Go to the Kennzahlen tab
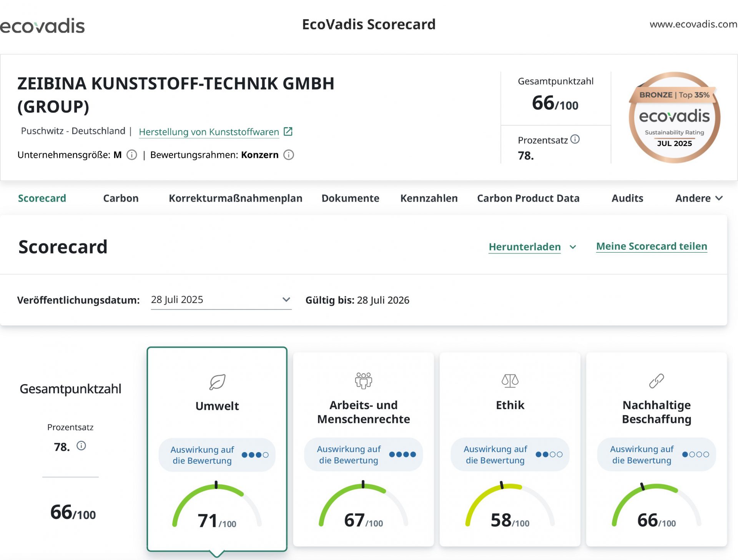738x560 pixels. coord(429,198)
